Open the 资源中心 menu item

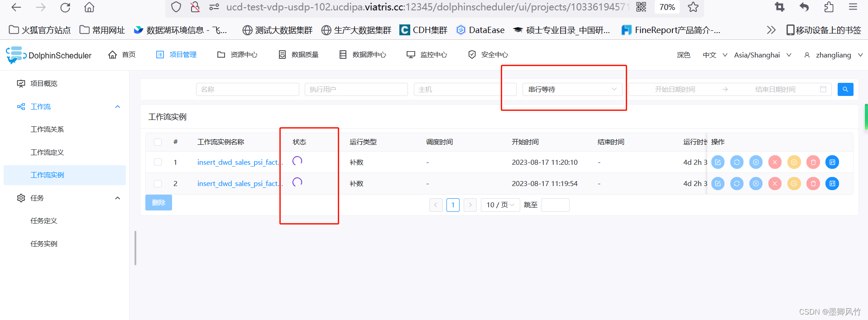(237, 55)
